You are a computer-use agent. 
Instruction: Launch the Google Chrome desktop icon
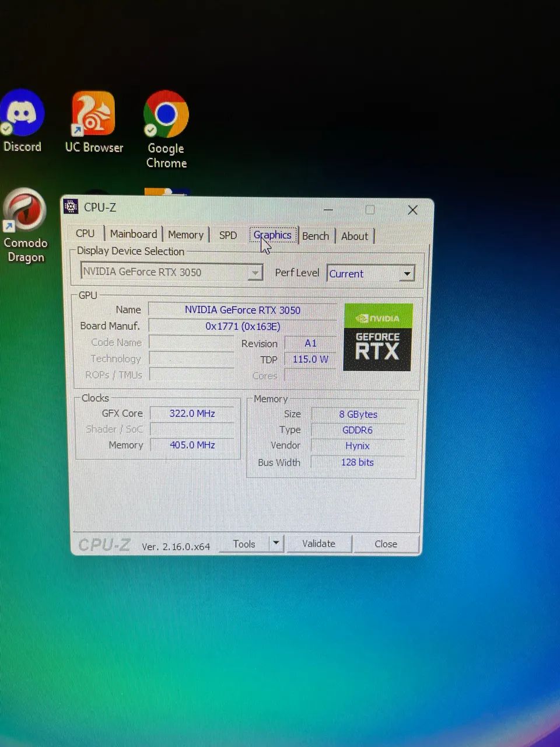[166, 130]
